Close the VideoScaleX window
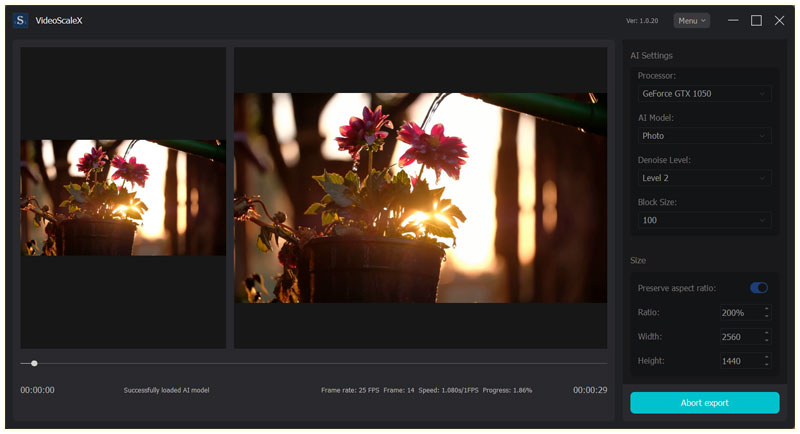The width and height of the screenshot is (800, 434). [779, 20]
